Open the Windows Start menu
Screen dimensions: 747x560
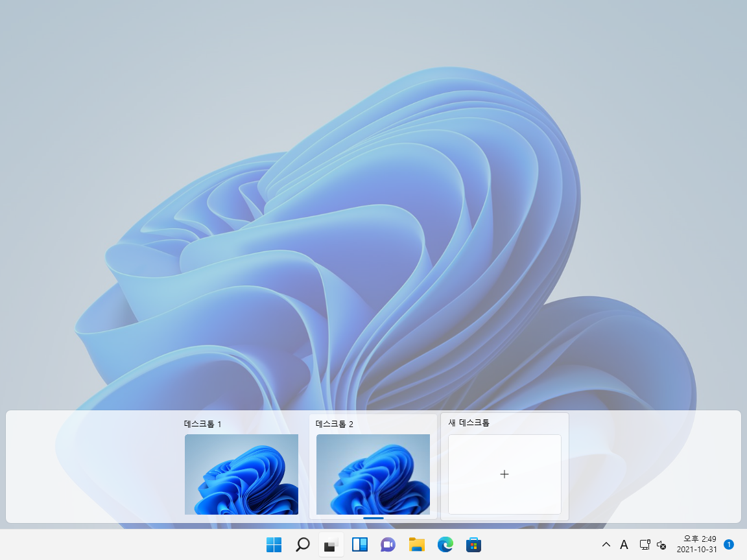(274, 544)
